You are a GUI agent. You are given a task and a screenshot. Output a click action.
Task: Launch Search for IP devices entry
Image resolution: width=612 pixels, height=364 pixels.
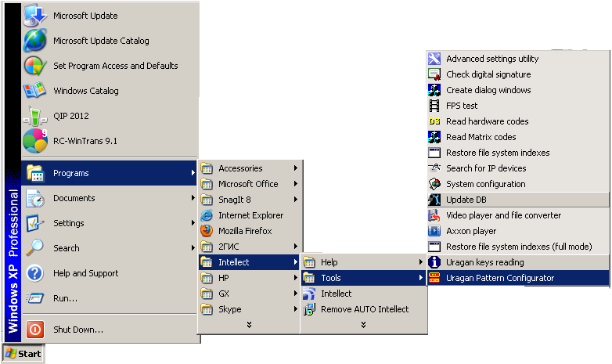[518, 168]
